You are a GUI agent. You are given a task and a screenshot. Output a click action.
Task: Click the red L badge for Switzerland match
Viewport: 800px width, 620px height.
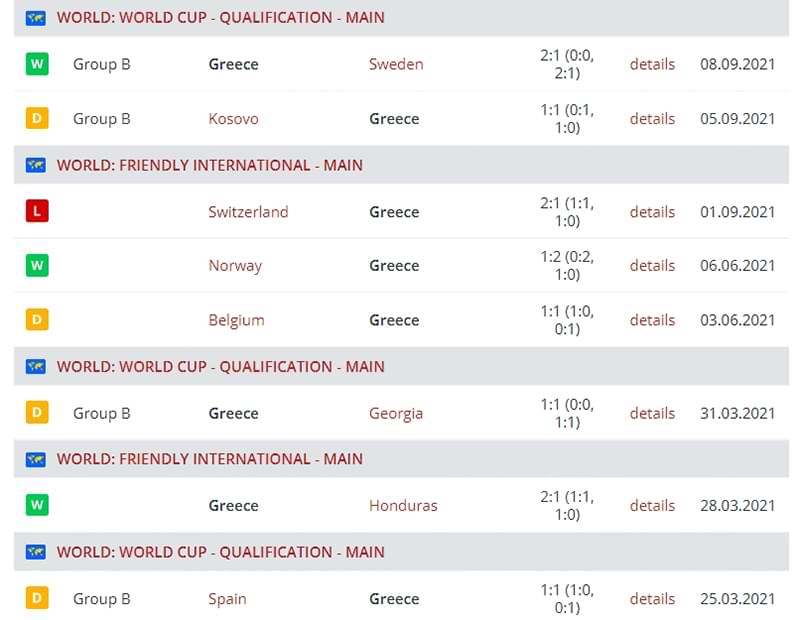click(37, 211)
